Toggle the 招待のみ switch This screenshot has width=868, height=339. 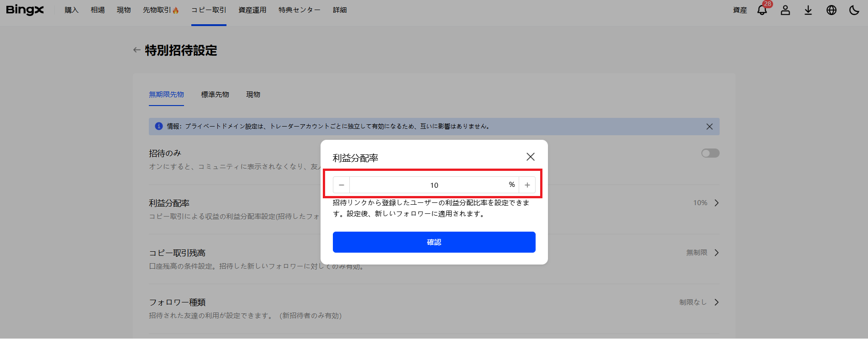(x=710, y=153)
